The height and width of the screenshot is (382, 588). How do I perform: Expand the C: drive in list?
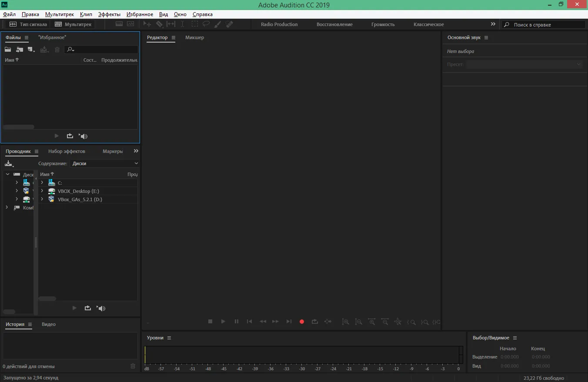pyautogui.click(x=42, y=183)
